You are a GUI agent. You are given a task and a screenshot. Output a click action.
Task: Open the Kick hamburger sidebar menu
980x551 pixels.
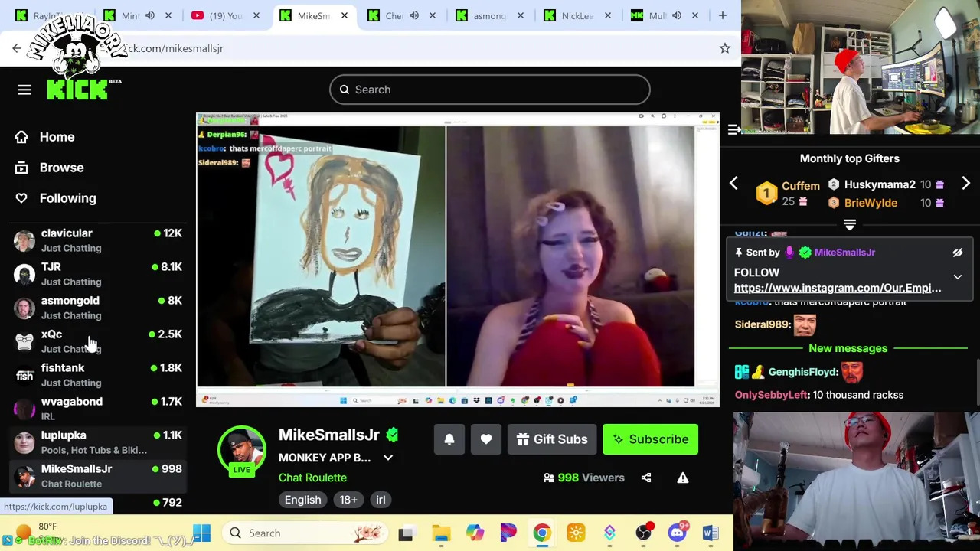24,90
